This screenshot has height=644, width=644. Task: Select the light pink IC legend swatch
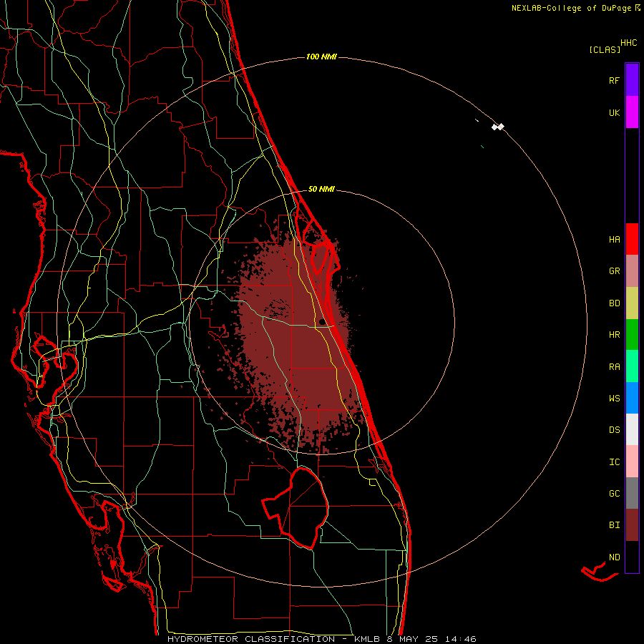click(632, 462)
